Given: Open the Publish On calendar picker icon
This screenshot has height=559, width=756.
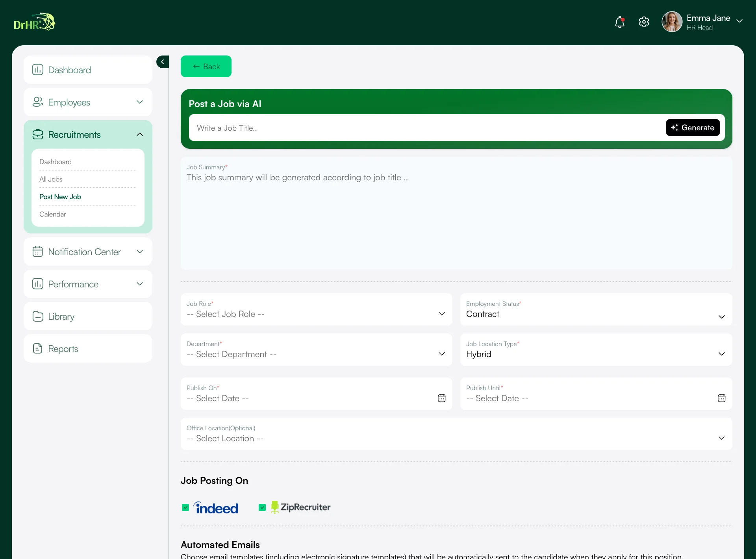Looking at the screenshot, I should (x=442, y=398).
